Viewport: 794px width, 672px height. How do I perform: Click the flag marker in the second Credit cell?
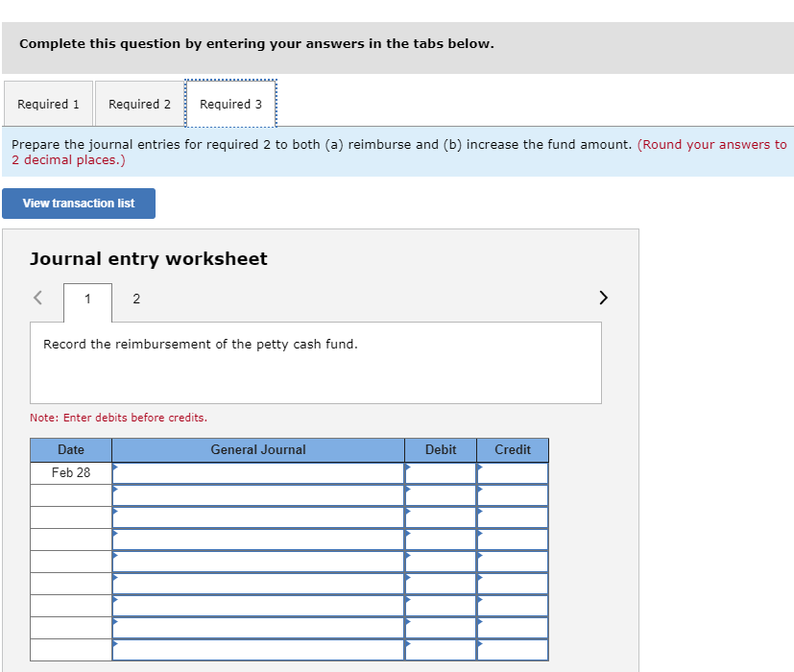480,488
